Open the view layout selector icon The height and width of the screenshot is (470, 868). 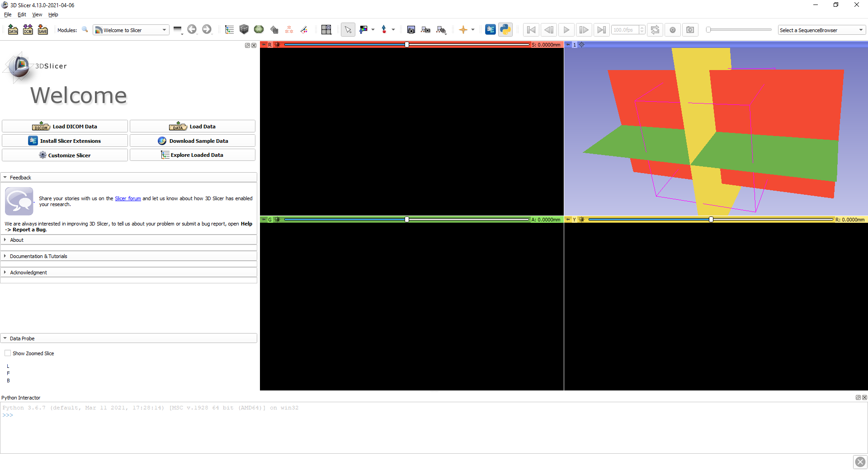pyautogui.click(x=326, y=30)
